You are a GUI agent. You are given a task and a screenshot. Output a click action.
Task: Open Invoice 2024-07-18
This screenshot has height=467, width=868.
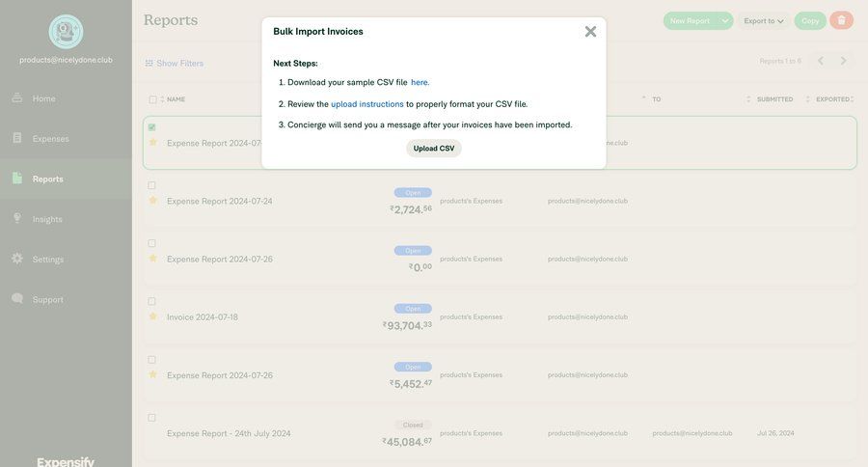pyautogui.click(x=203, y=317)
